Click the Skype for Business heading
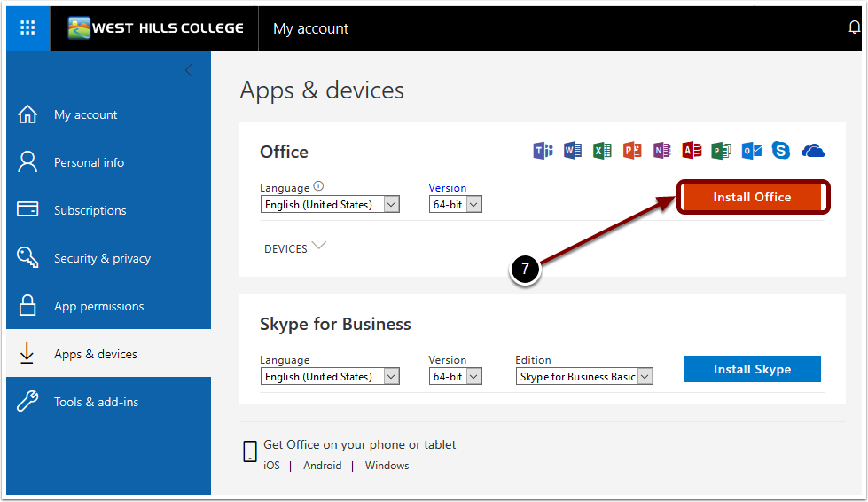 point(335,324)
